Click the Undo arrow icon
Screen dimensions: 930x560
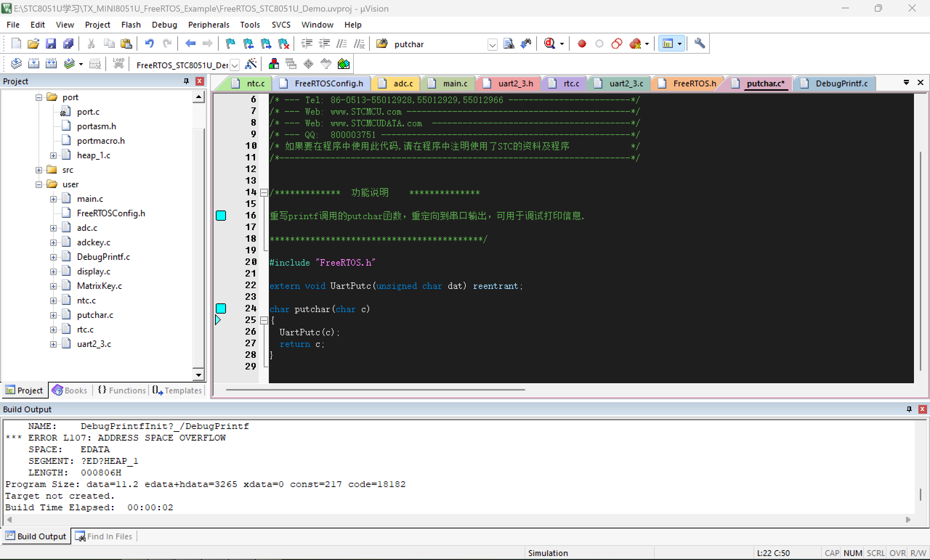point(149,44)
